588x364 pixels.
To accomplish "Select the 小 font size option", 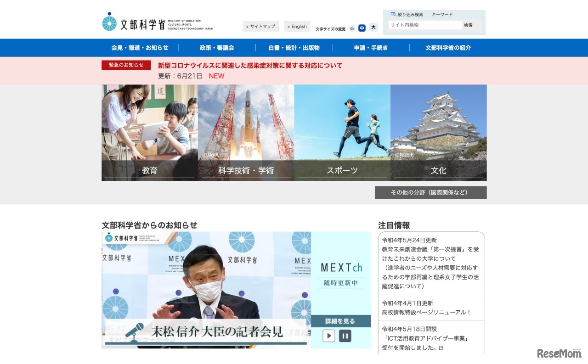I will coord(351,28).
